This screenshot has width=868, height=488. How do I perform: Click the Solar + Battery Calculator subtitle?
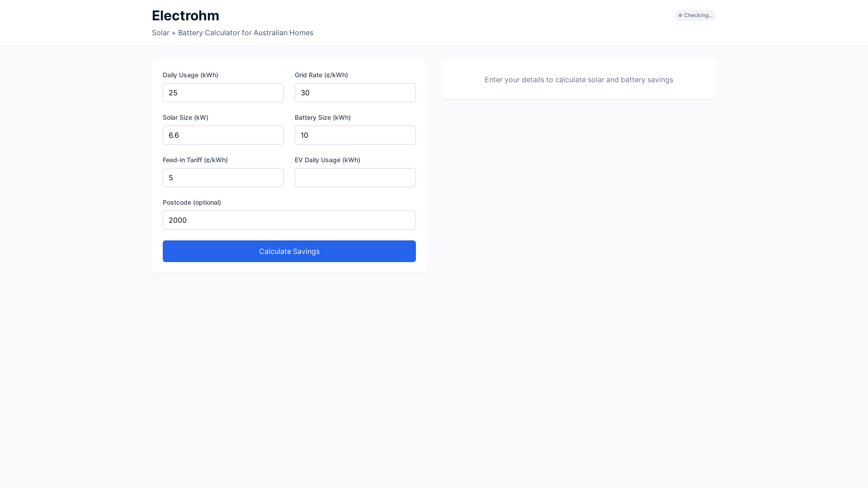tap(232, 33)
